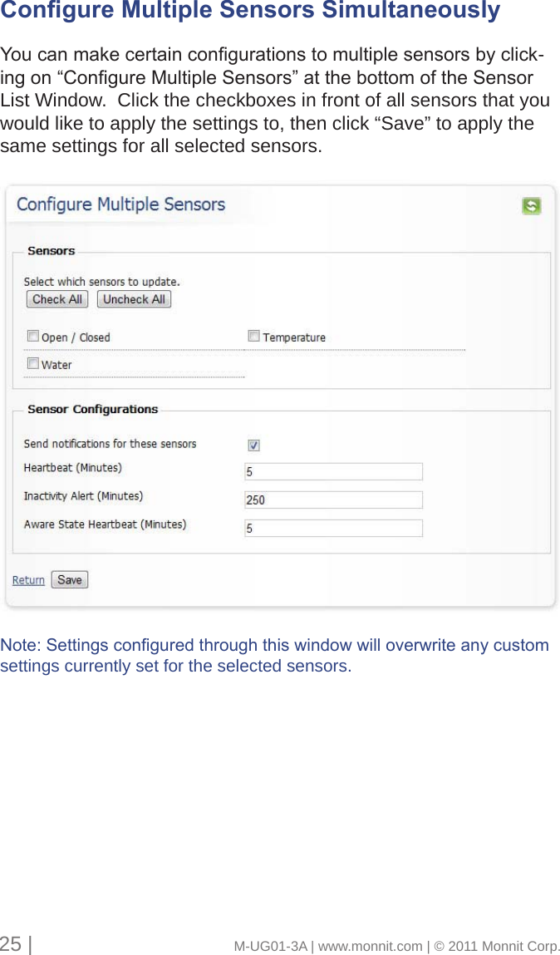Click the "Sensor Configurations" group heading
The image size is (560, 955).
[92, 409]
